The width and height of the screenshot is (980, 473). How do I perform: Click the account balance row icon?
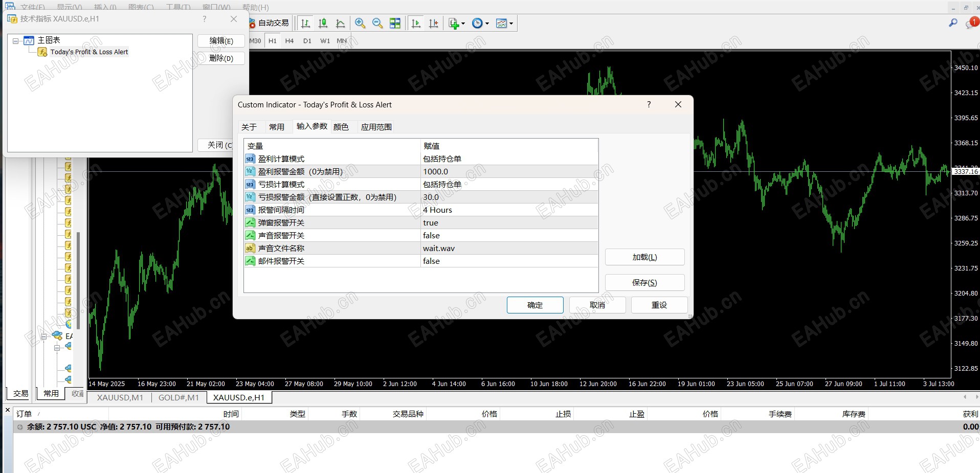pyautogui.click(x=20, y=427)
